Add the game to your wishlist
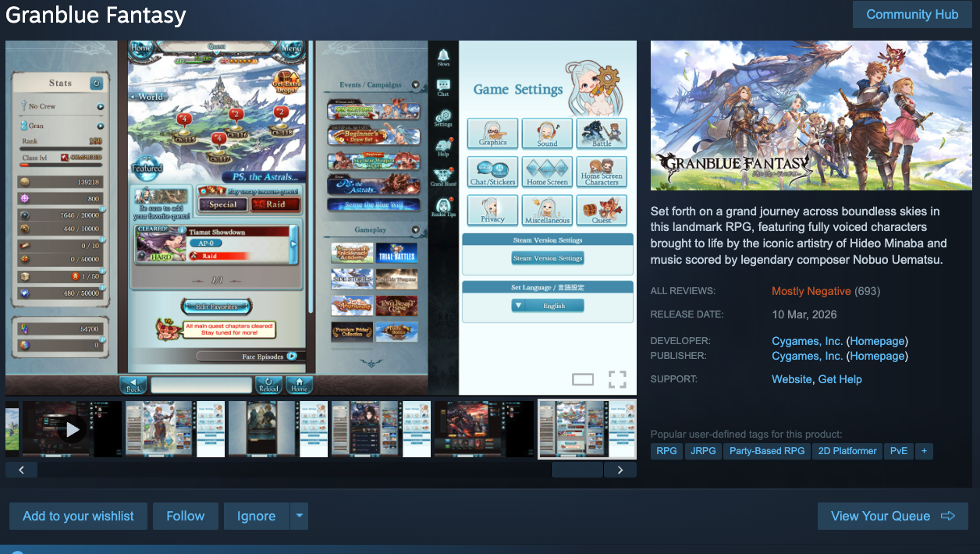 pos(78,516)
